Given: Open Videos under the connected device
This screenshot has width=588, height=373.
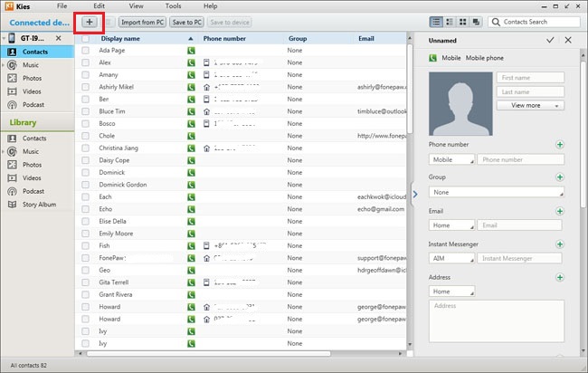Looking at the screenshot, I should tap(32, 91).
